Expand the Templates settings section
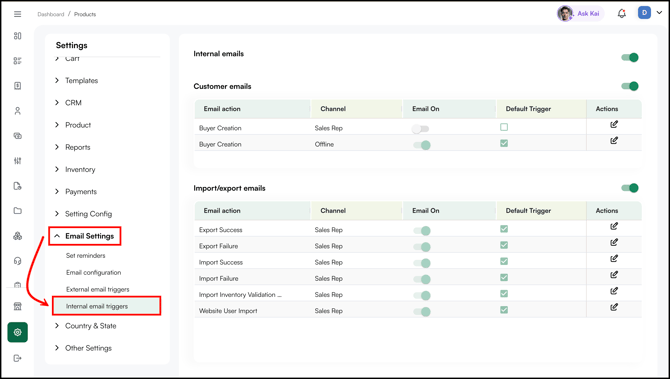This screenshot has height=379, width=670. coord(77,80)
